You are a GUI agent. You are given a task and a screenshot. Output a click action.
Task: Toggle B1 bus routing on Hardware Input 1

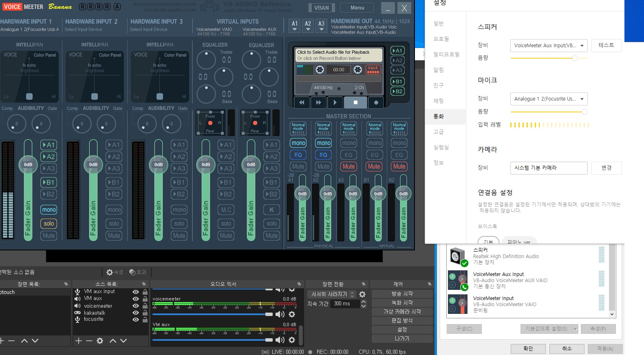pos(49,182)
